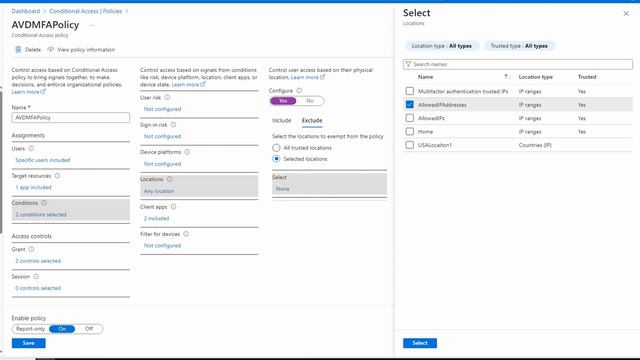Select the Selected locations radio button
The width and height of the screenshot is (640, 360).
click(x=276, y=158)
